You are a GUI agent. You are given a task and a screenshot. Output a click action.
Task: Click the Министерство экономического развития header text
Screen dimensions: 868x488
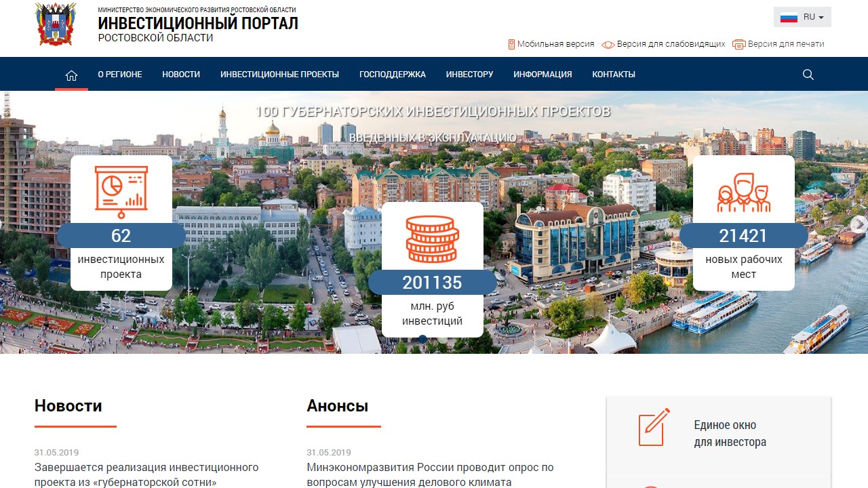[197, 10]
